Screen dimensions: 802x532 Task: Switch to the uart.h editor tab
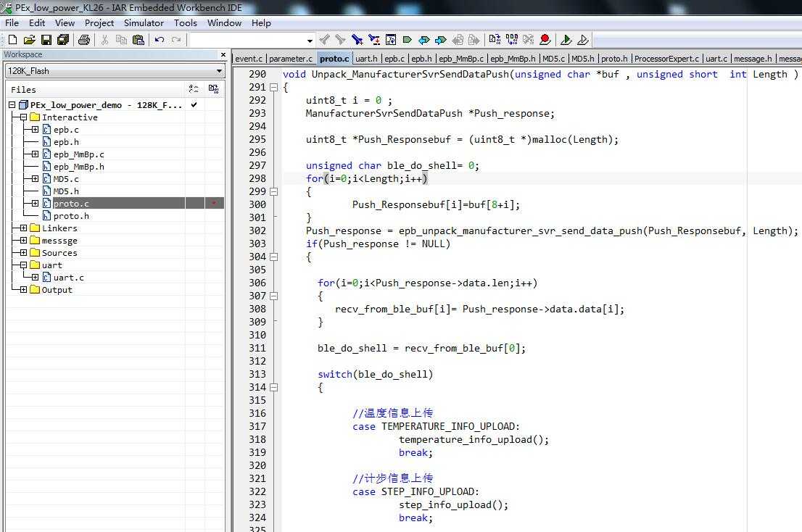point(366,59)
